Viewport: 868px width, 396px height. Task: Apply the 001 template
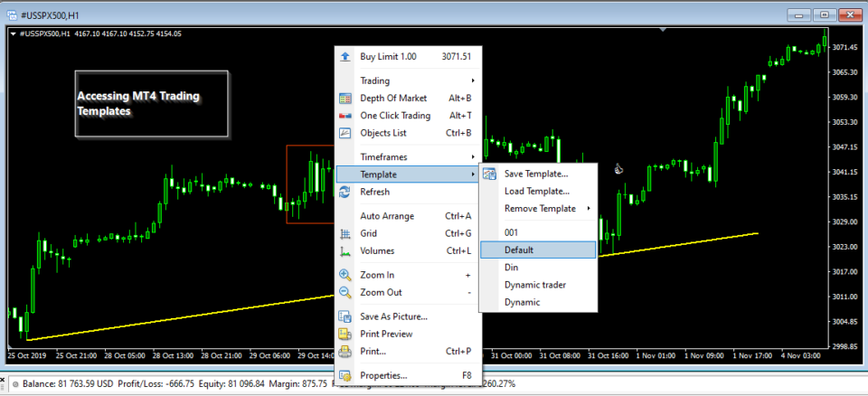coord(538,233)
